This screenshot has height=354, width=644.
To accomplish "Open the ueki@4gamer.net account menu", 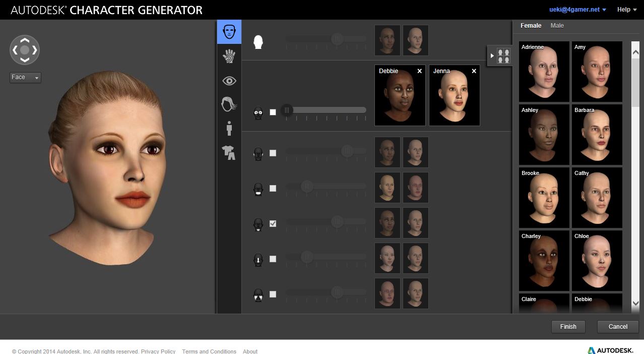I will point(577,10).
